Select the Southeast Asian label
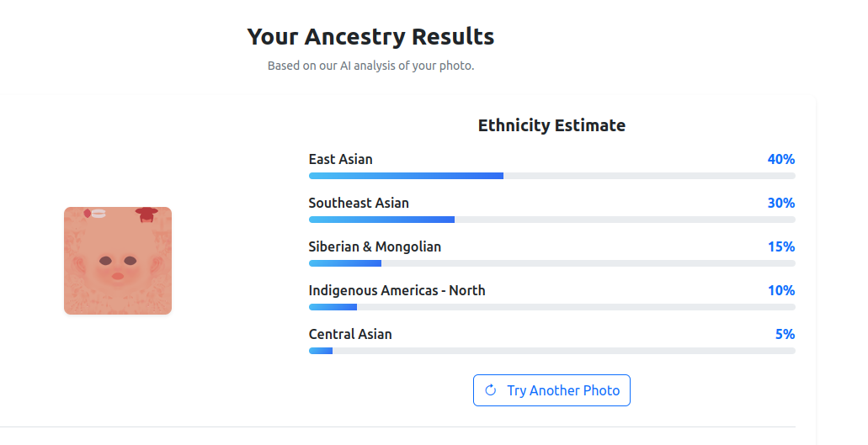 pyautogui.click(x=359, y=203)
